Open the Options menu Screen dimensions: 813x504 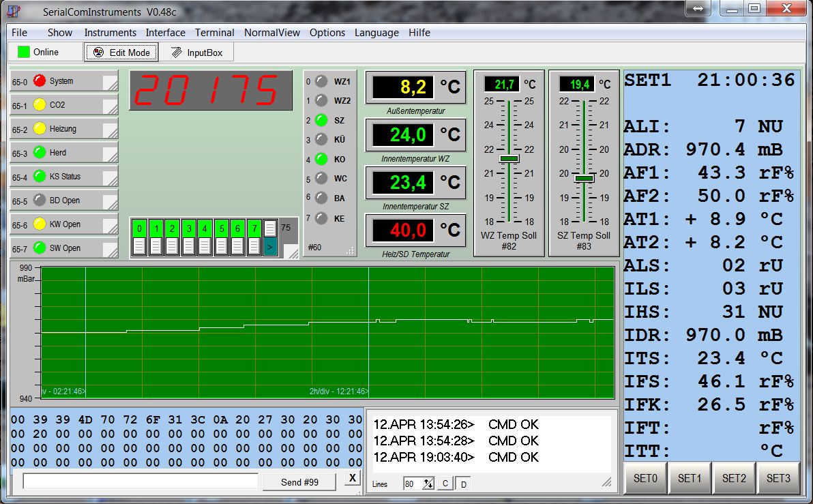[327, 33]
